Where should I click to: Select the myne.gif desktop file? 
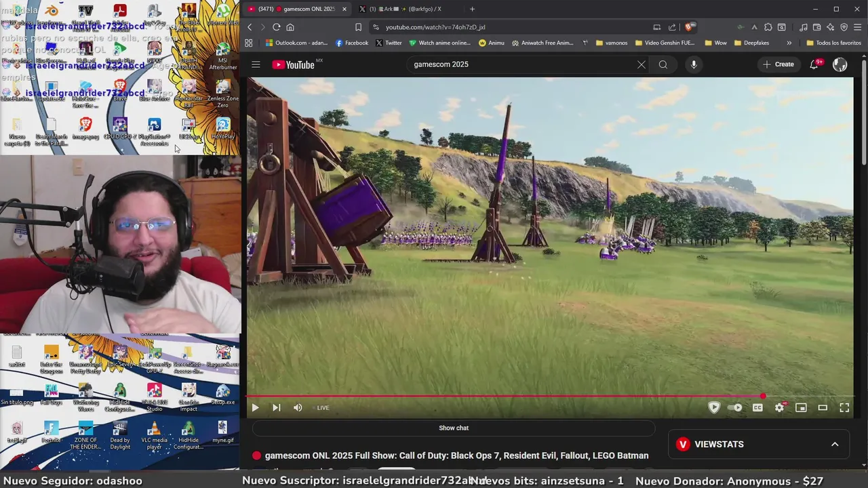(222, 432)
